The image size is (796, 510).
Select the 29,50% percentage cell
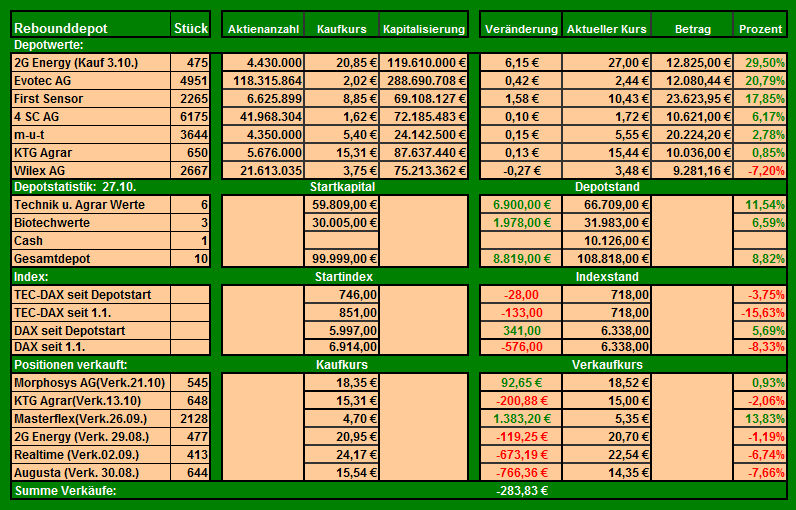[x=760, y=62]
